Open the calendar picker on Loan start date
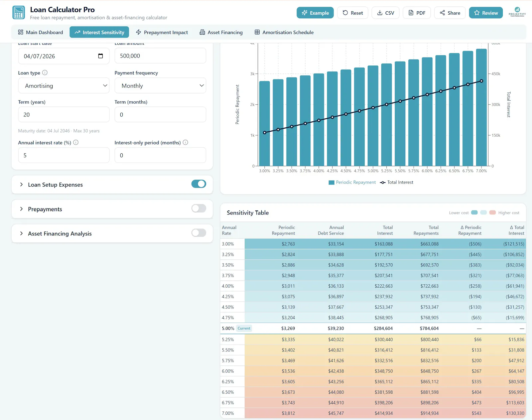 [100, 56]
